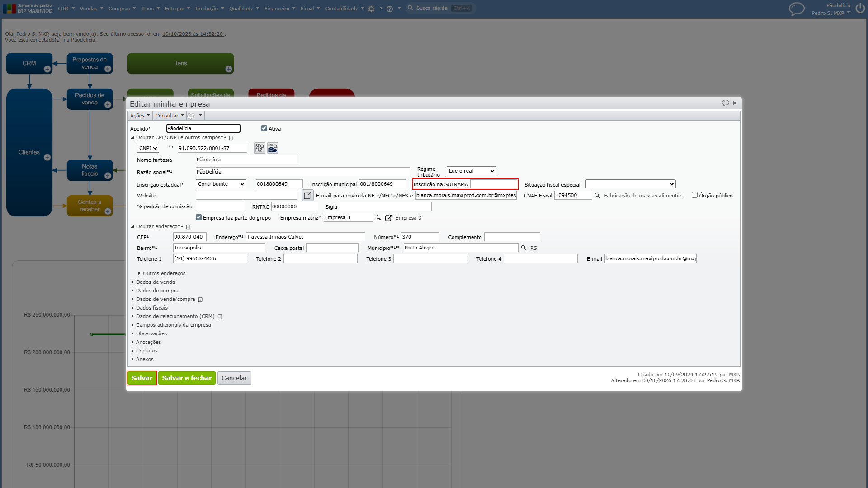Expand the Dados fiscais section
The image size is (868, 488).
[151, 308]
